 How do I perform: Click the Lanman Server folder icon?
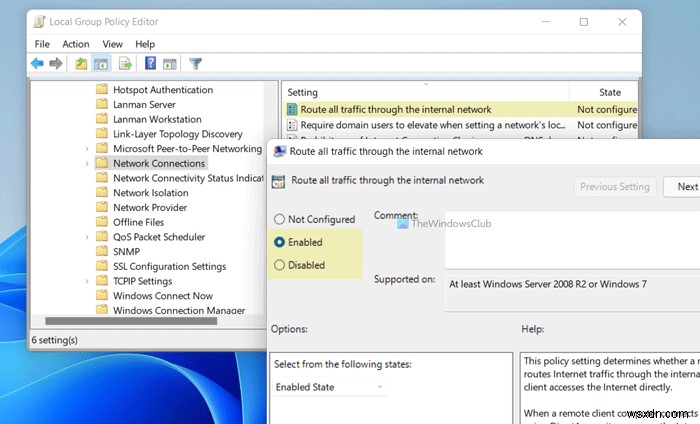(102, 104)
